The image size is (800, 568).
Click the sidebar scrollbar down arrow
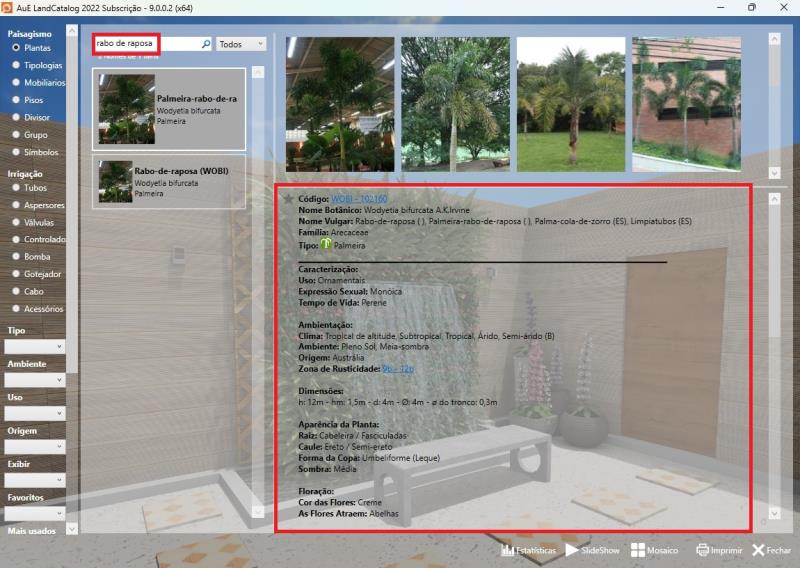[x=72, y=529]
